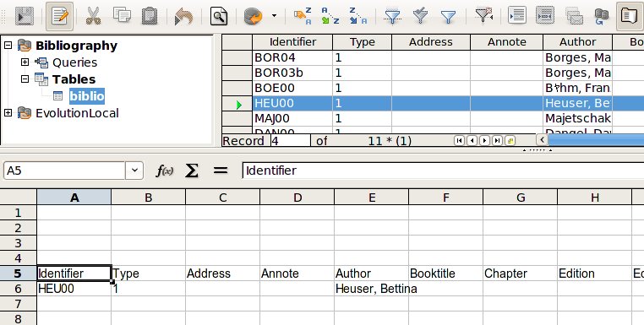Click the Sum sigma button
Image resolution: width=644 pixels, height=325 pixels.
(x=191, y=171)
